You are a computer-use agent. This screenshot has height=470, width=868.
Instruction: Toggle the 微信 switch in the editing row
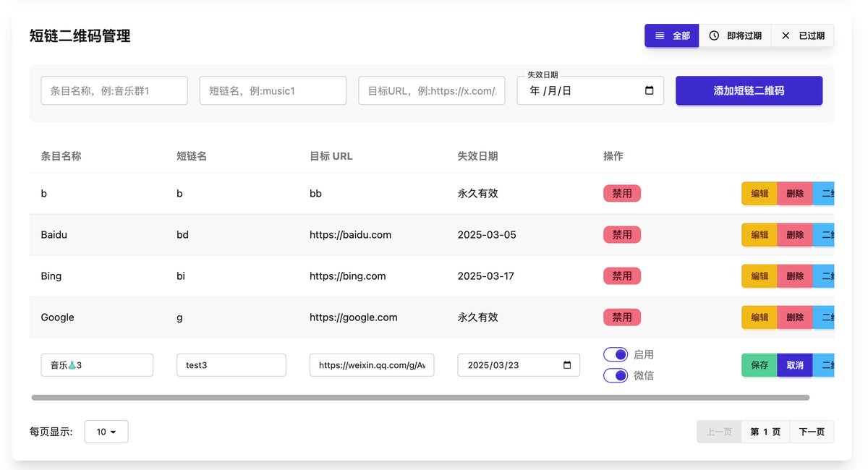pyautogui.click(x=616, y=375)
